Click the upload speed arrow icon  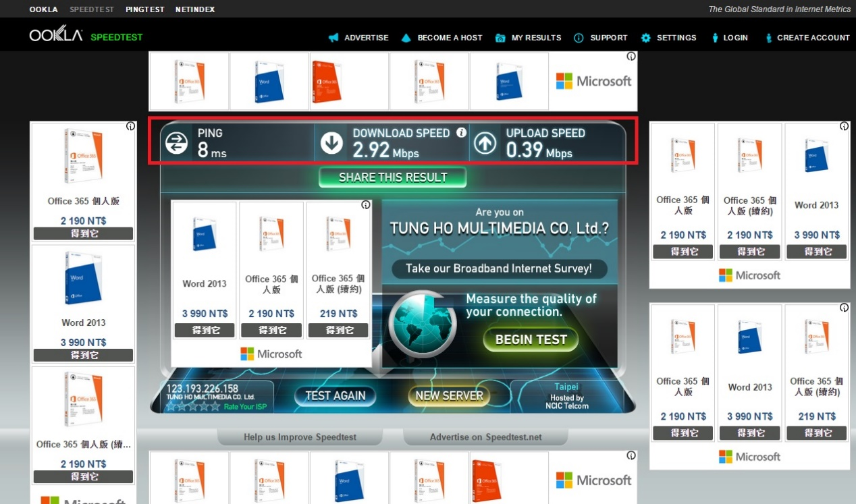click(x=485, y=142)
